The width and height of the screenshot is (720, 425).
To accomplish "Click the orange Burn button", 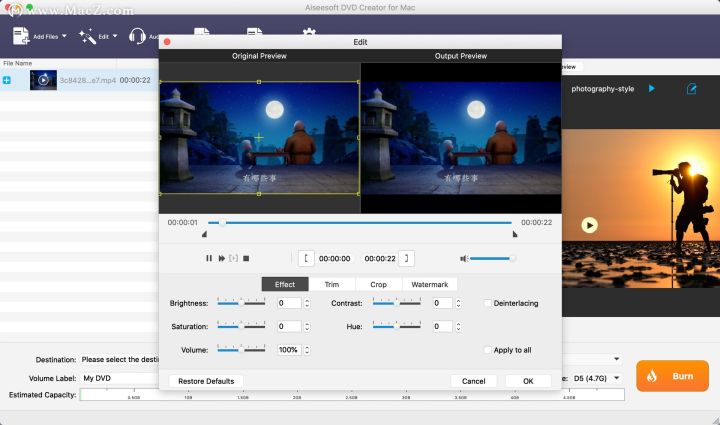I will 672,376.
